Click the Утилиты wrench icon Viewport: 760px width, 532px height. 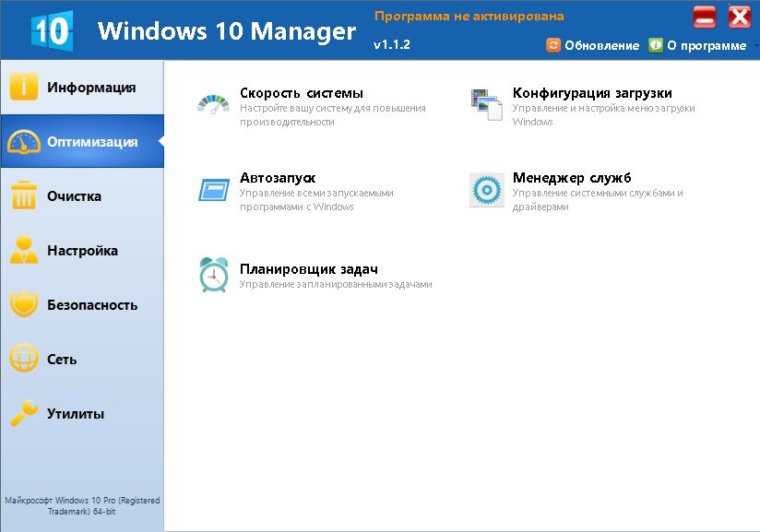(24, 413)
